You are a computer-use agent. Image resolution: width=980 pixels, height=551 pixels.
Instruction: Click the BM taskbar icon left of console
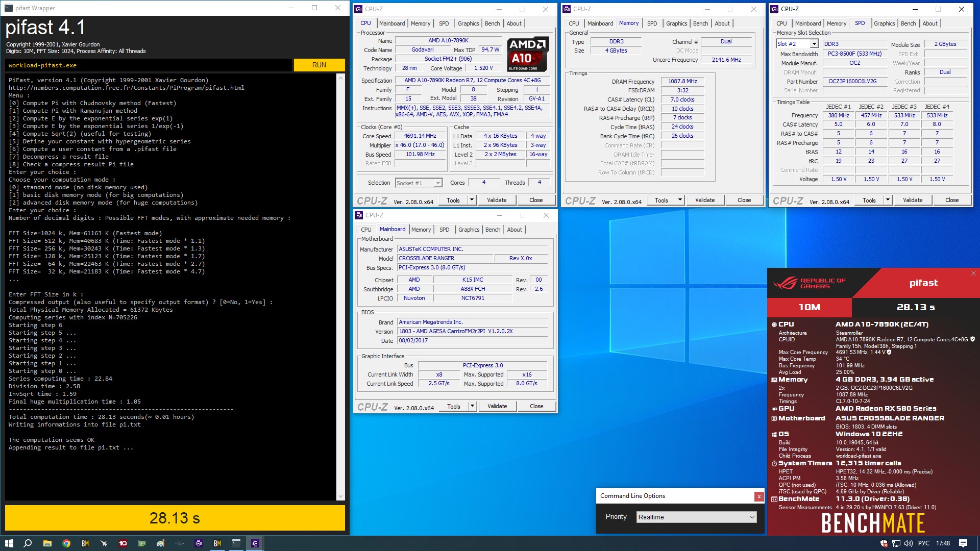[x=217, y=543]
